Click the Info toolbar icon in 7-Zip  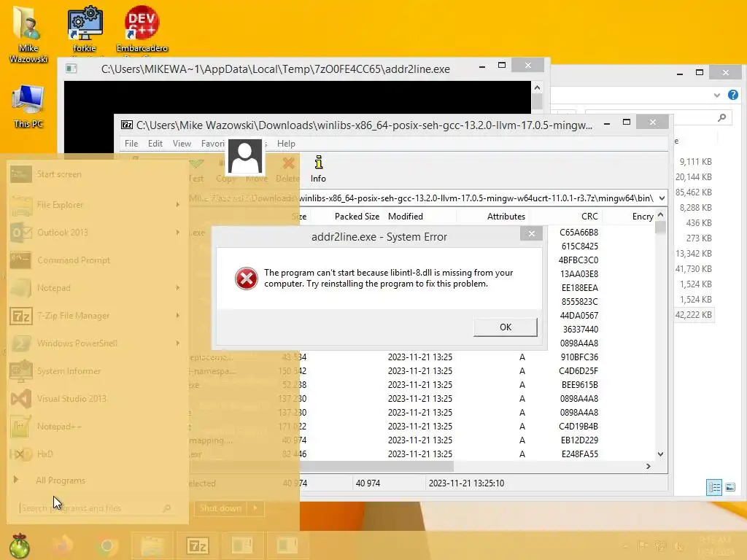(x=318, y=169)
